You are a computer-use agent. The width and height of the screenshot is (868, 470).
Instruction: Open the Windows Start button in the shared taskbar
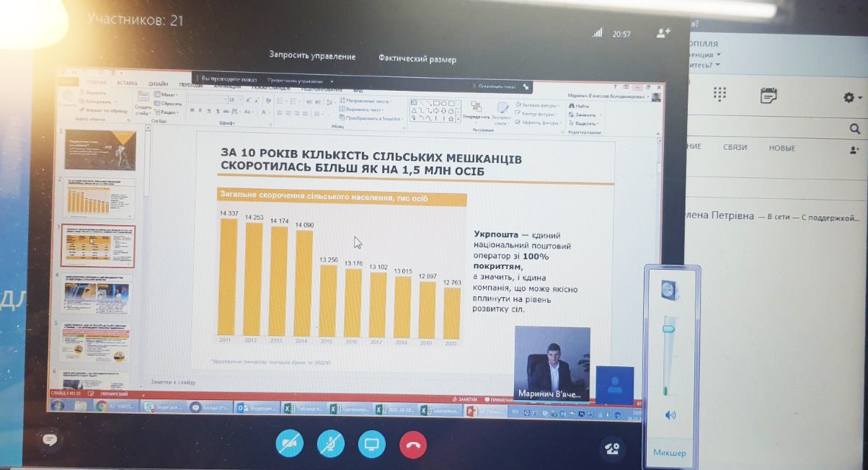coord(57,406)
